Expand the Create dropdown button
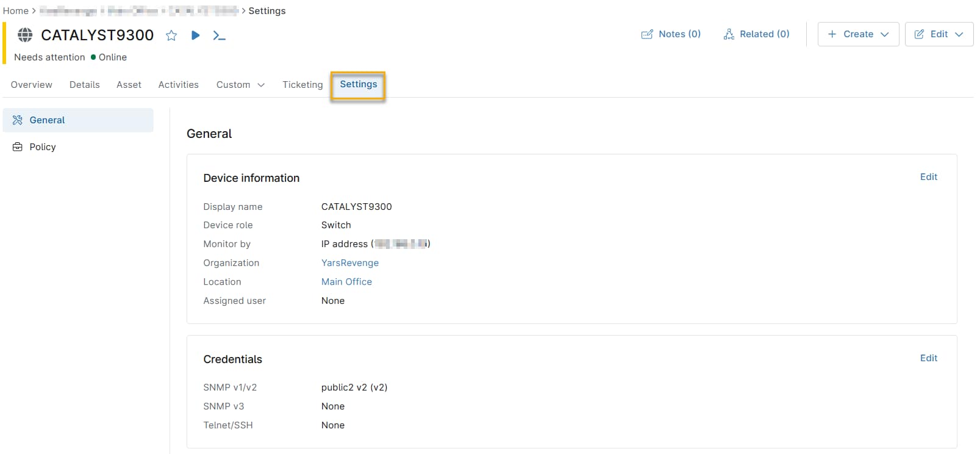980x454 pixels. click(x=858, y=34)
